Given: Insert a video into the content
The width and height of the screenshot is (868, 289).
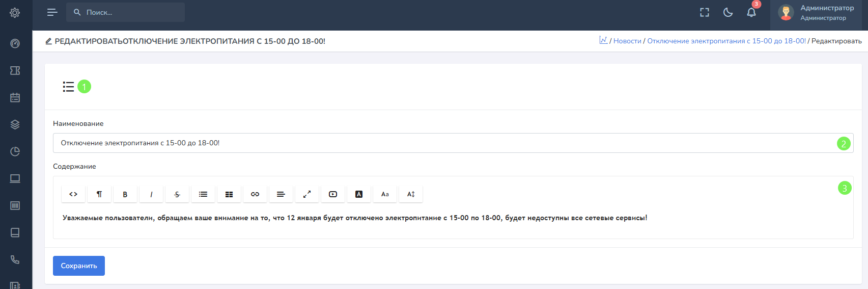Looking at the screenshot, I should click(x=333, y=194).
